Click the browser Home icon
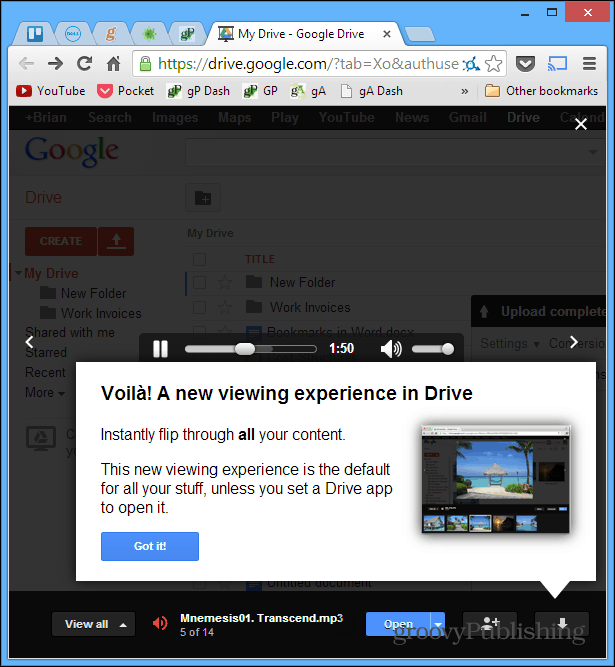 pos(114,64)
